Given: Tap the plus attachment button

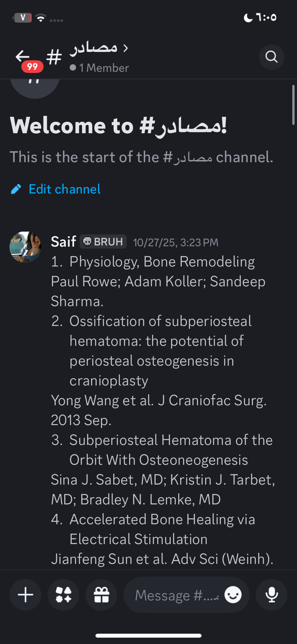Looking at the screenshot, I should click(x=25, y=595).
